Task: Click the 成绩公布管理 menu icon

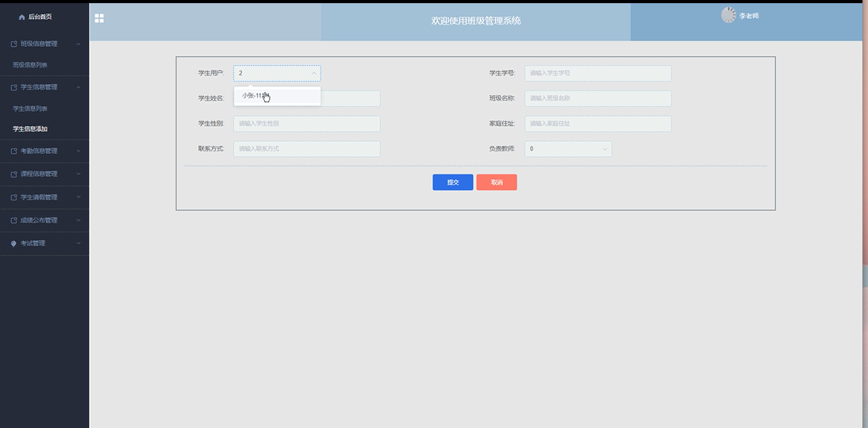Action: click(13, 220)
